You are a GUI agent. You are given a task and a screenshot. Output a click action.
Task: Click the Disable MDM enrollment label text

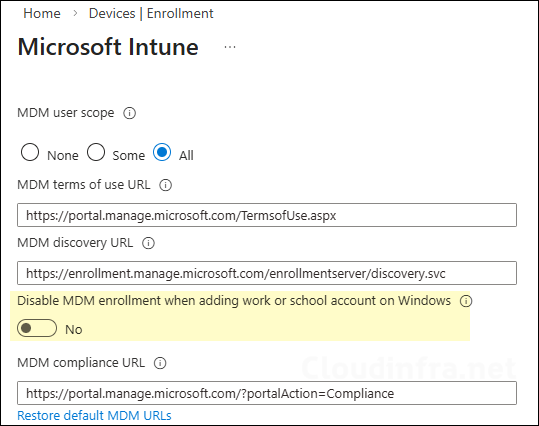[x=234, y=301]
